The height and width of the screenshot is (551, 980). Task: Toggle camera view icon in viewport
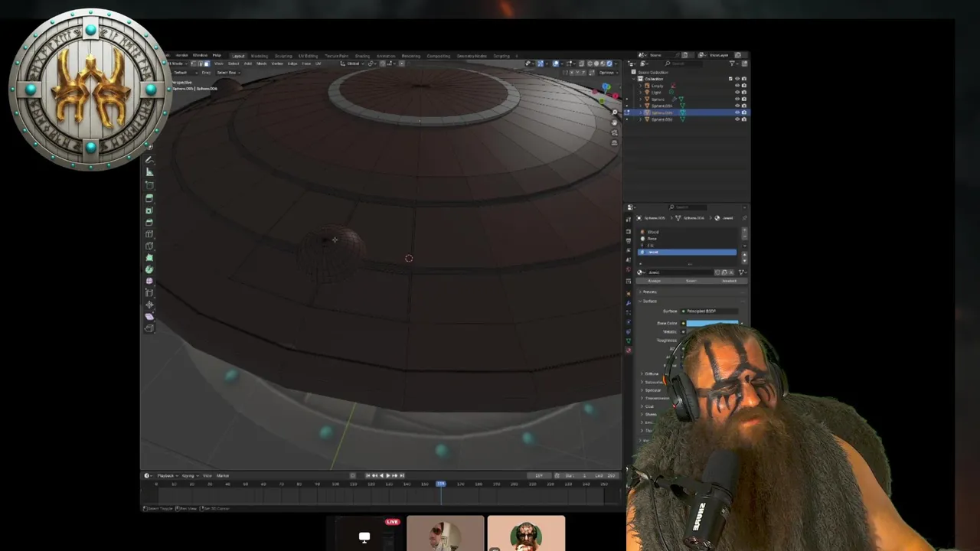(x=614, y=132)
